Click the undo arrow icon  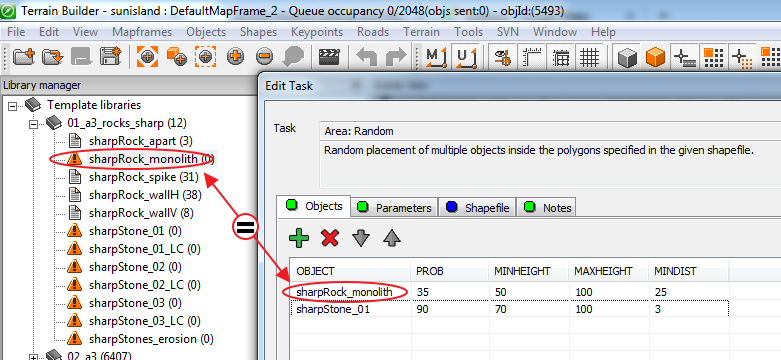(x=366, y=57)
